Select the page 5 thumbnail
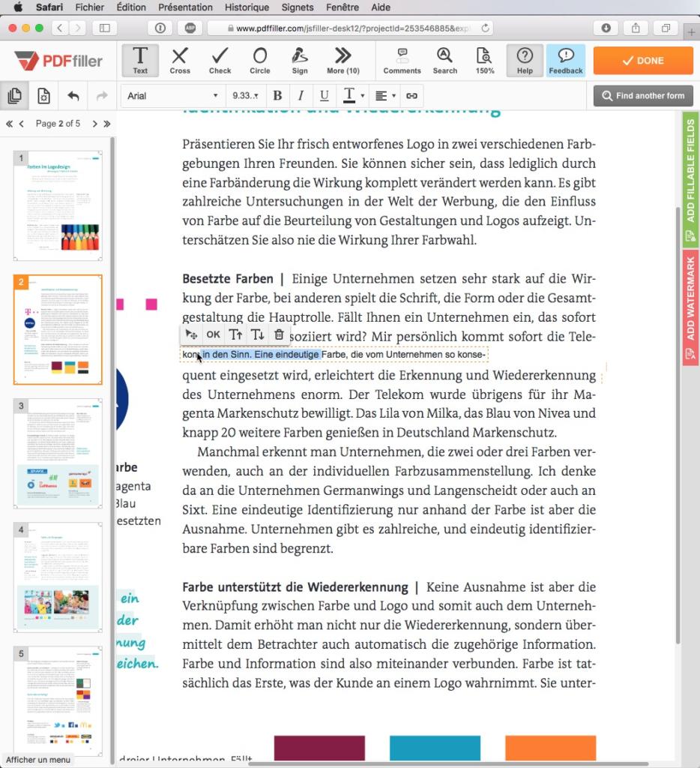 (x=58, y=701)
